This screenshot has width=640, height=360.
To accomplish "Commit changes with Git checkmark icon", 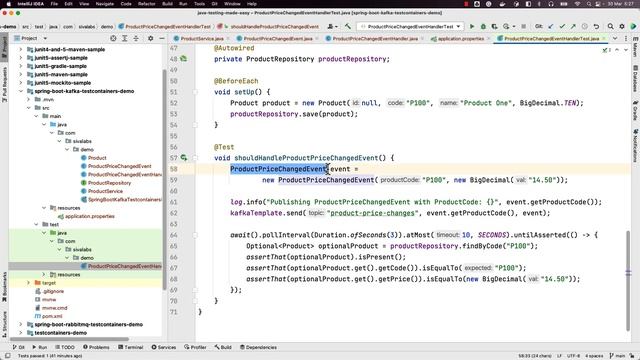I will tap(562, 27).
